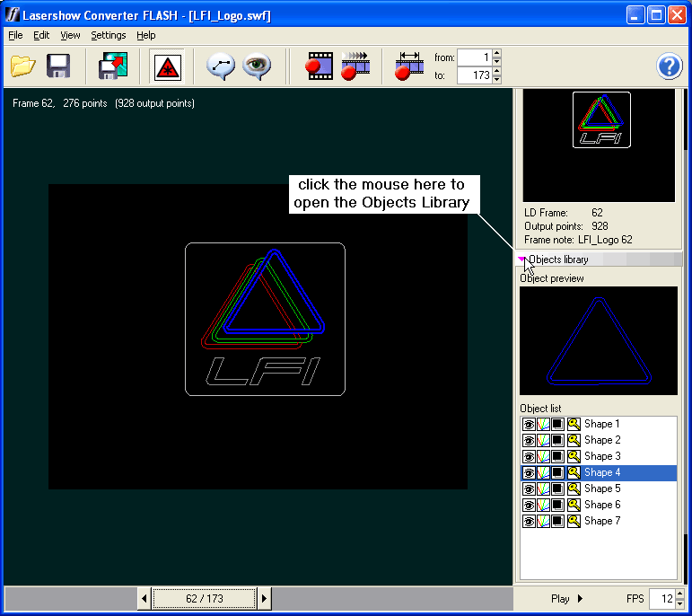The width and height of the screenshot is (692, 616).
Task: Open the Edit menu
Action: 41,35
